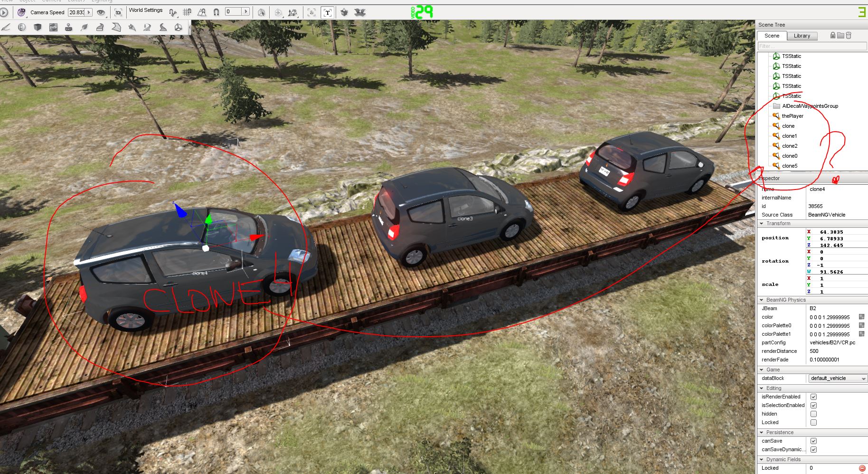Open the object center plus-circle dropdown icon
The image size is (868, 474).
(279, 12)
